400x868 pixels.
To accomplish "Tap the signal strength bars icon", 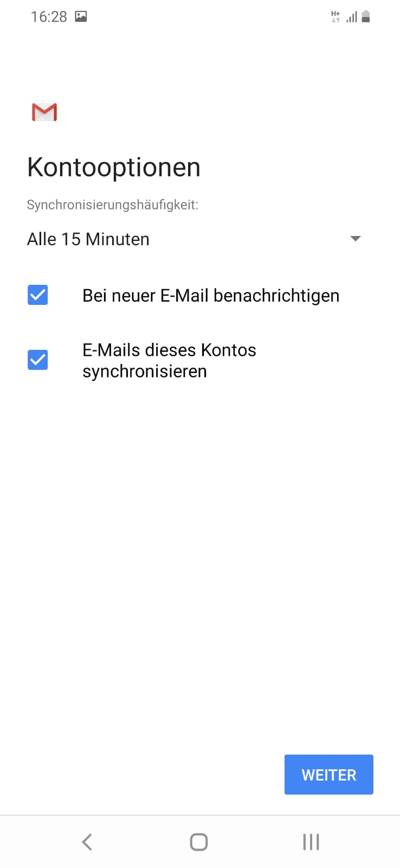I will tap(352, 17).
